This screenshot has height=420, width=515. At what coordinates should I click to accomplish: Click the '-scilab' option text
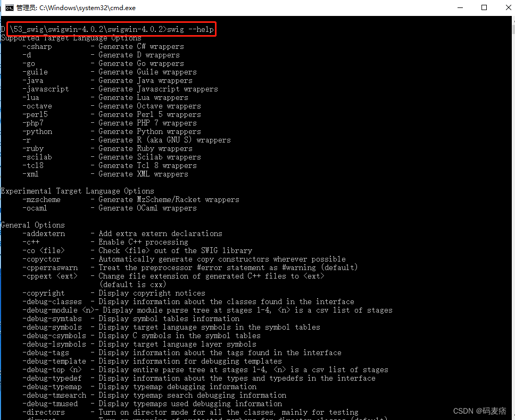(37, 157)
